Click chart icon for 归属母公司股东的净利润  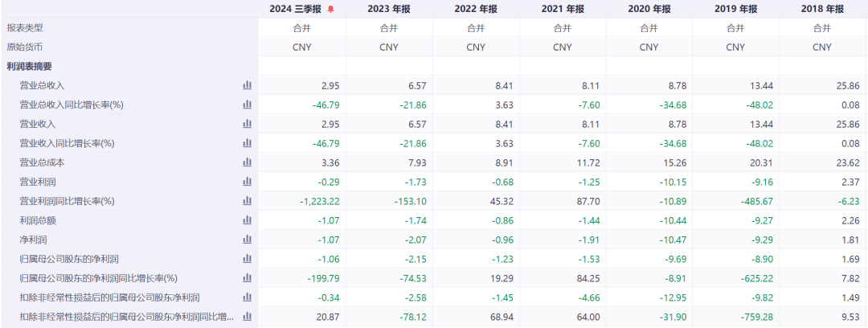248,259
